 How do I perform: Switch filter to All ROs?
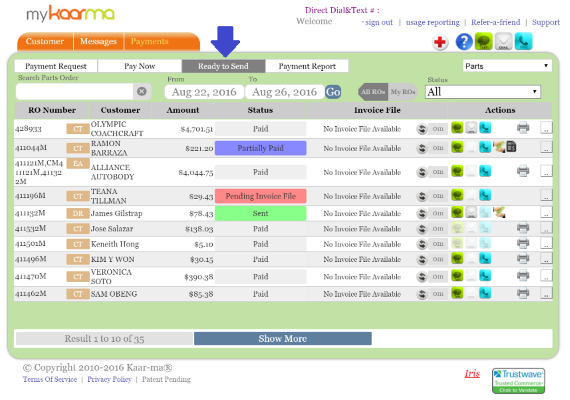click(x=373, y=92)
